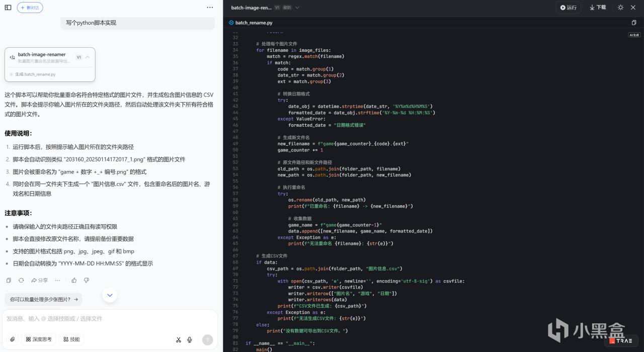Click the batch-image-ren... title in header

(251, 8)
